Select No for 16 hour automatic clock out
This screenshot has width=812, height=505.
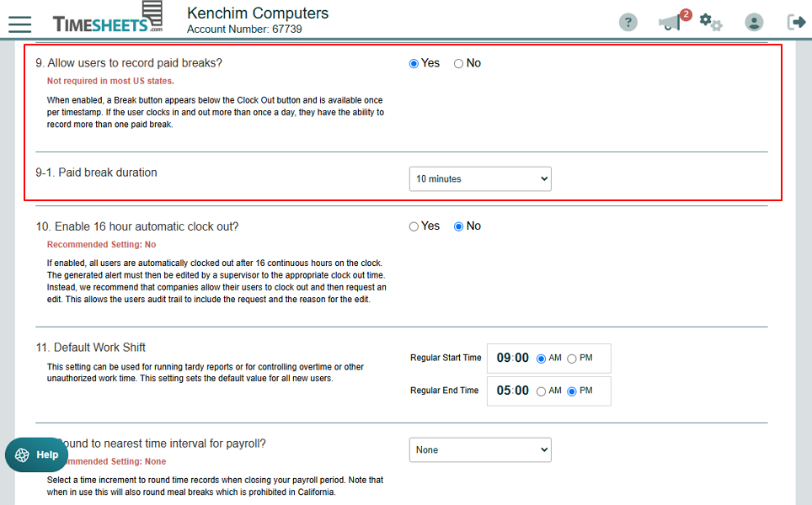coord(458,226)
